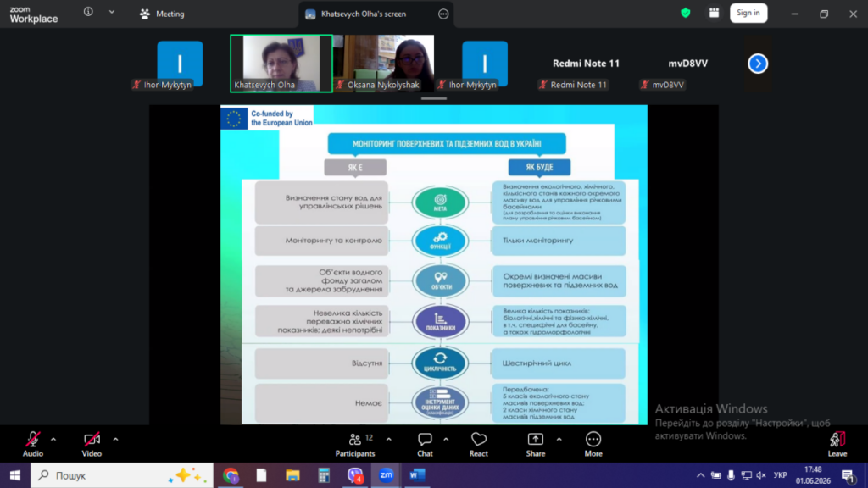This screenshot has width=868, height=488.
Task: Expand participants options caret
Action: coord(388,440)
